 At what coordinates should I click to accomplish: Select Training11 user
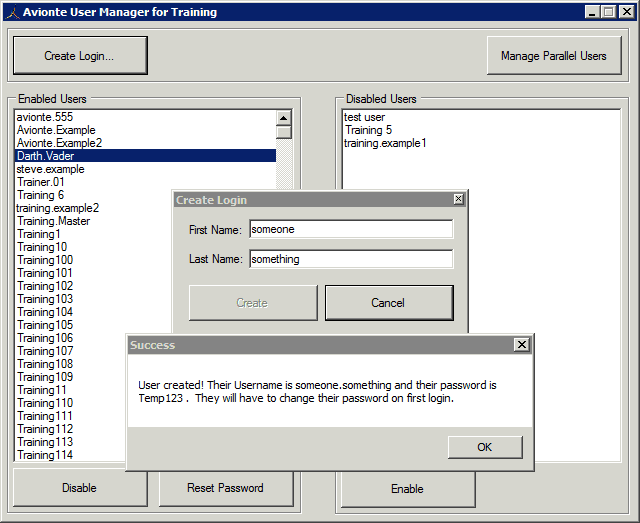click(x=71, y=390)
